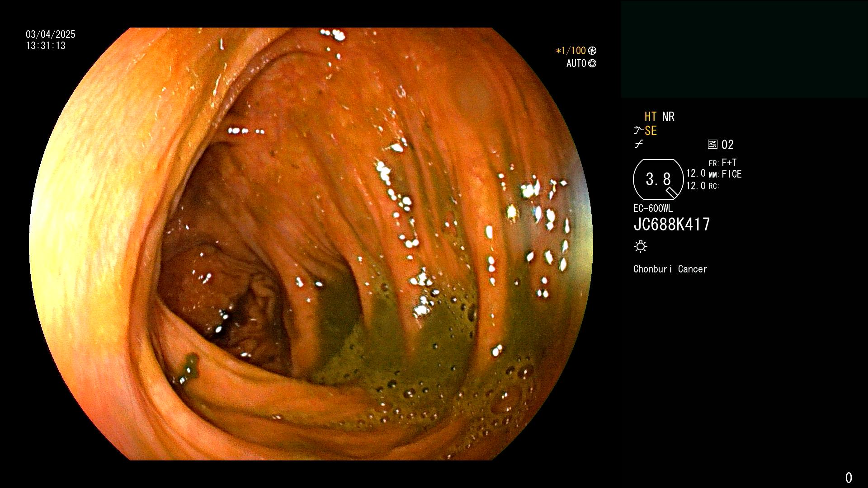Click the serial number JC688K417
Screen dimensions: 868x488
click(672, 224)
